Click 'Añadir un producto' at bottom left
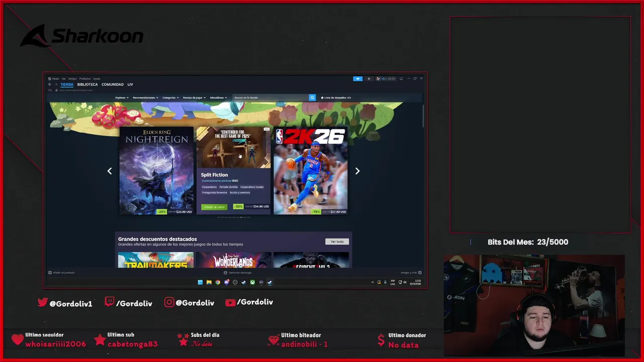The height and width of the screenshot is (362, 644). click(x=61, y=273)
